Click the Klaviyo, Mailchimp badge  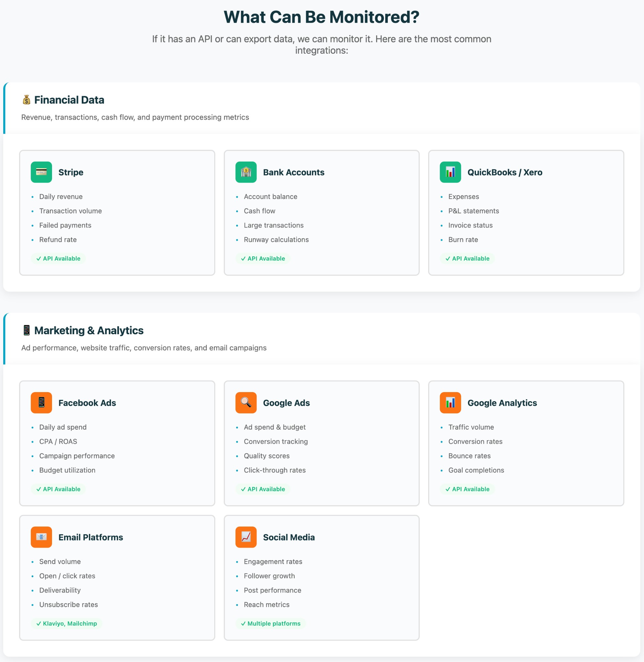coord(67,623)
